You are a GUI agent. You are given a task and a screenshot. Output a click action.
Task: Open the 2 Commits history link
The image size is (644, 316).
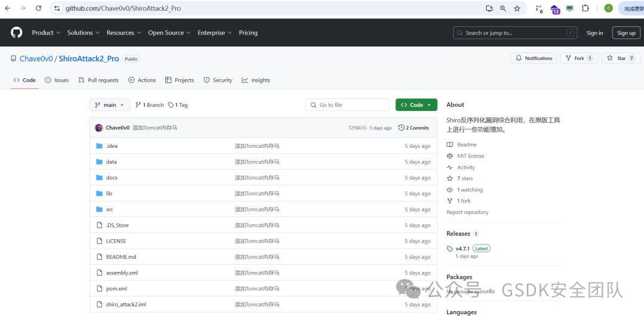pyautogui.click(x=414, y=128)
